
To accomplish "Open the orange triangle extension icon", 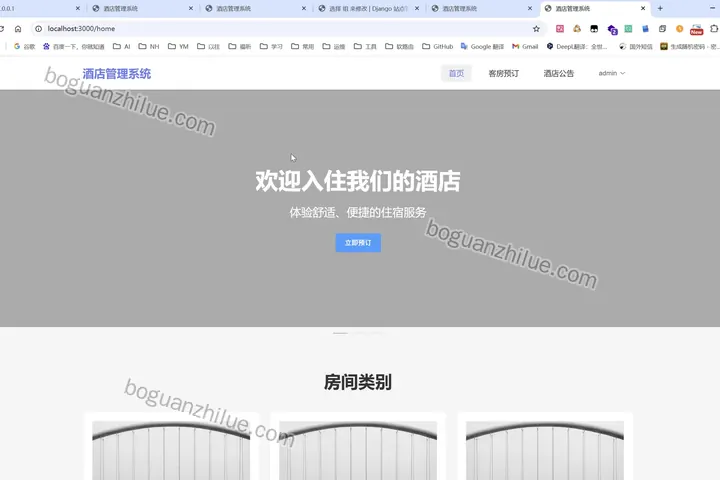I will 577,29.
